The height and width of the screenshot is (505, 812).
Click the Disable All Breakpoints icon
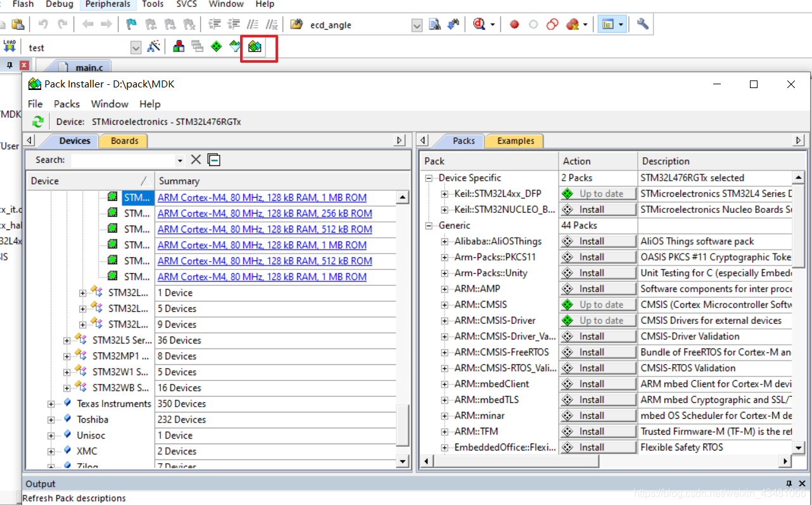click(x=552, y=25)
